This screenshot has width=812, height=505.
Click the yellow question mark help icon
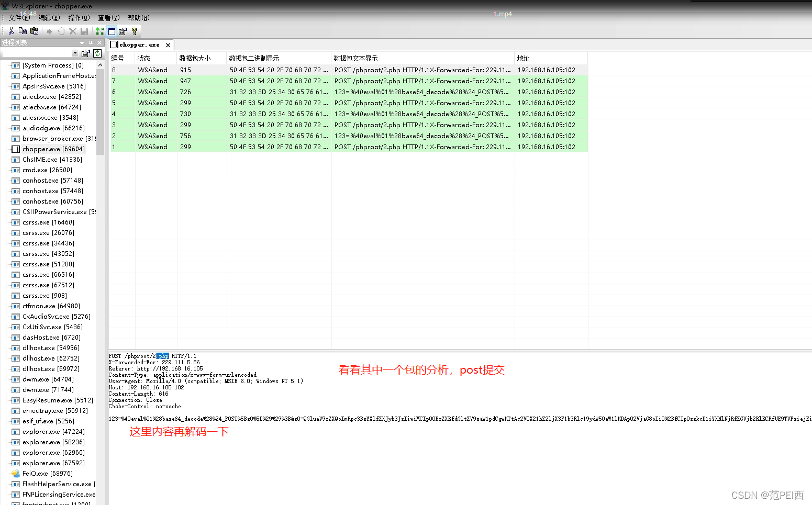click(135, 31)
